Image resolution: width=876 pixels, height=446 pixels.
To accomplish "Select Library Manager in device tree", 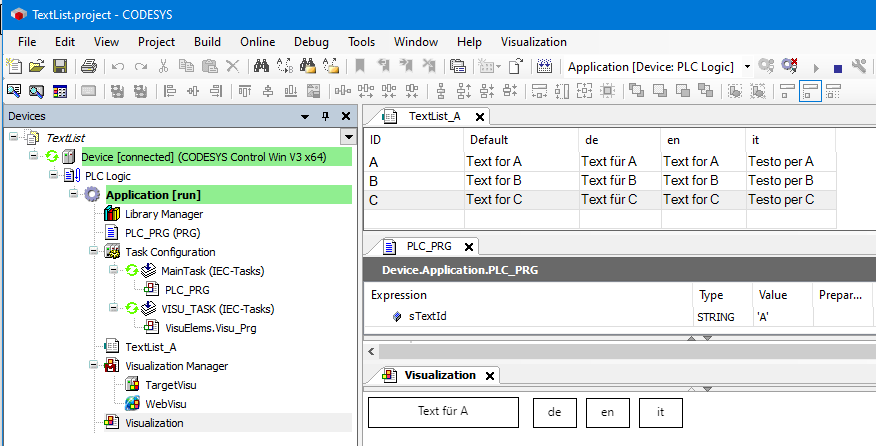I will tap(163, 214).
